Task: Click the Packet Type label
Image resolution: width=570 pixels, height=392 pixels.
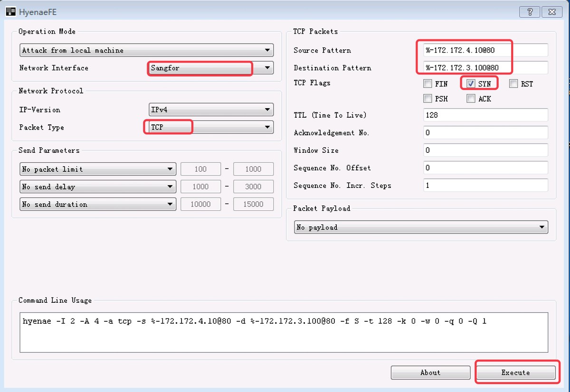Action: [41, 127]
